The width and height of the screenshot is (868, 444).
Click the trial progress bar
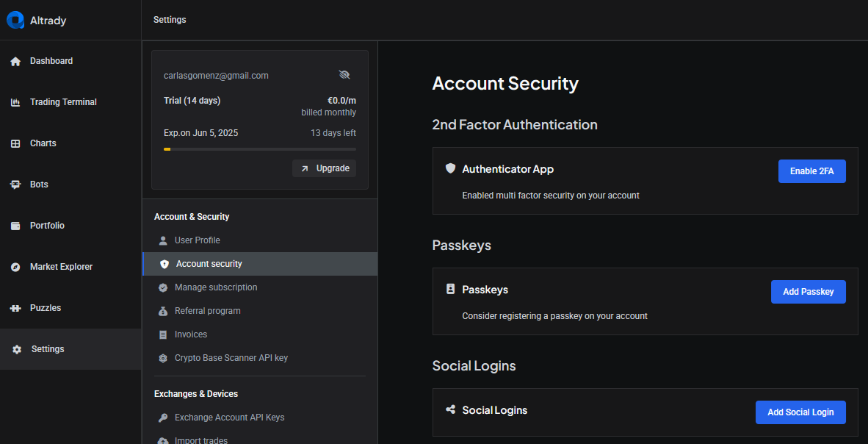pyautogui.click(x=260, y=149)
